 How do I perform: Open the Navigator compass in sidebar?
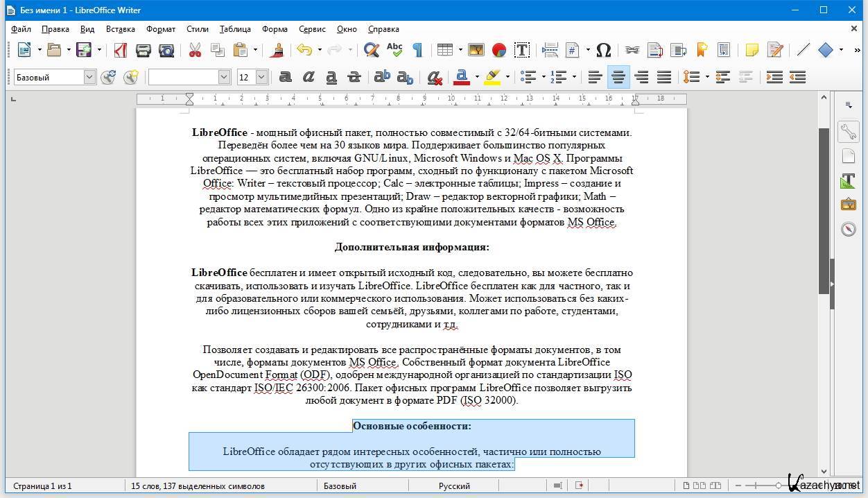click(x=849, y=230)
